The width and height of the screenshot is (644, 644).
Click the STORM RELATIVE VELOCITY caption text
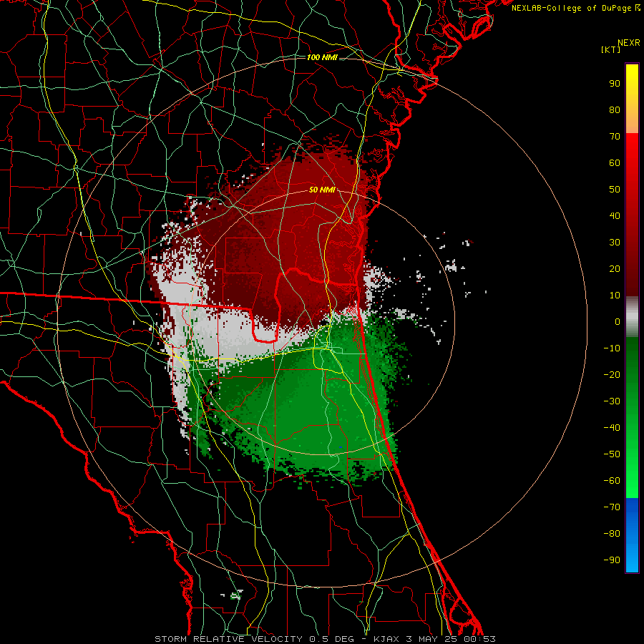point(228,639)
